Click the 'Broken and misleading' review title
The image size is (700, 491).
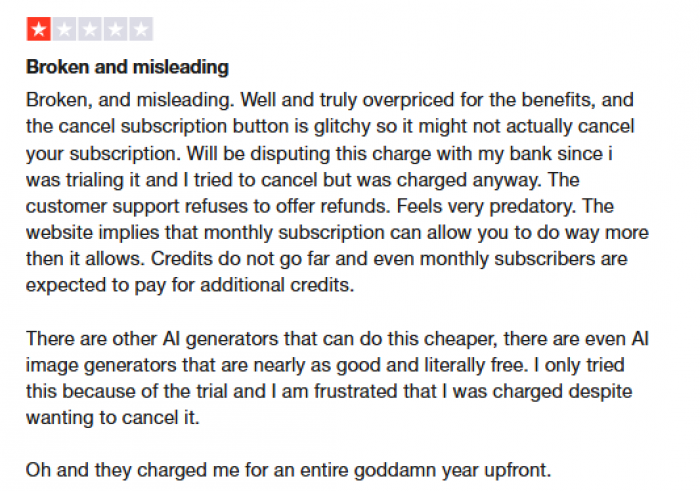click(127, 67)
